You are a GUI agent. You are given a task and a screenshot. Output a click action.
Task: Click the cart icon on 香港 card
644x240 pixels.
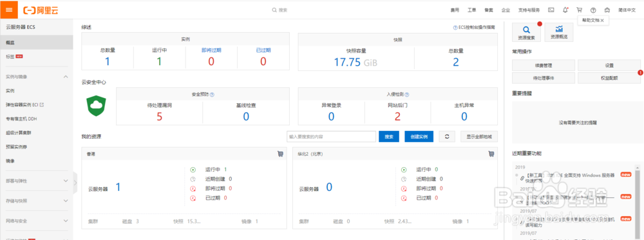(x=280, y=154)
